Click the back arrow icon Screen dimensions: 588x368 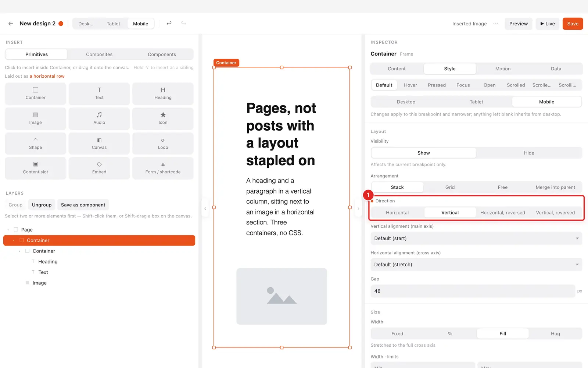tap(11, 24)
